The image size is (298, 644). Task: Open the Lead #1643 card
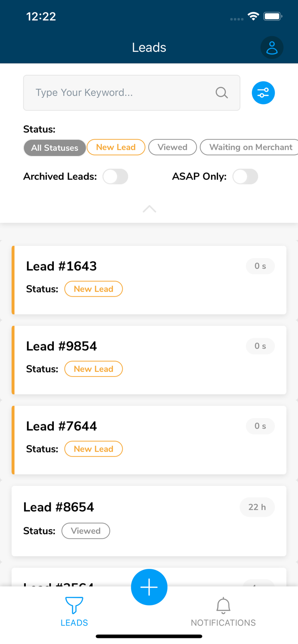149,279
